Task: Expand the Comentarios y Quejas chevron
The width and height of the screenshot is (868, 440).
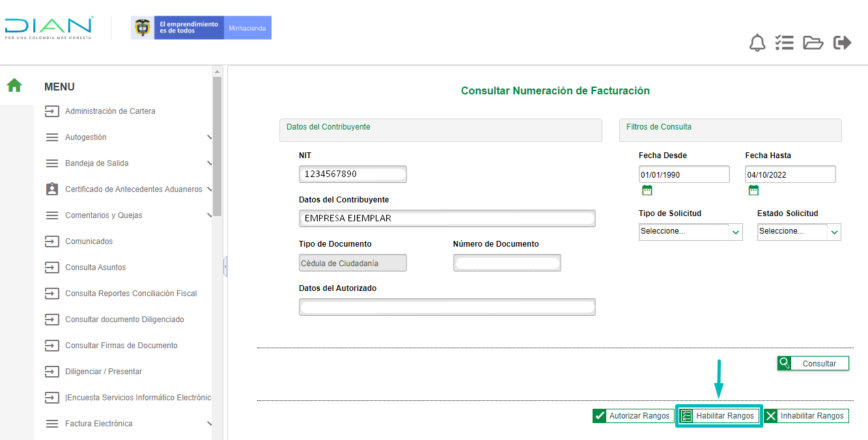Action: tap(209, 215)
